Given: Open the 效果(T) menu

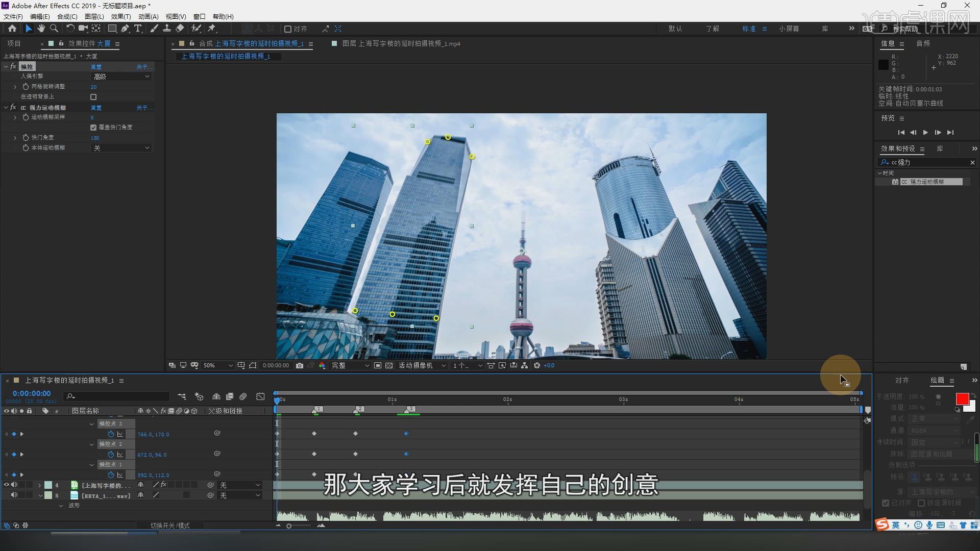Looking at the screenshot, I should [121, 17].
